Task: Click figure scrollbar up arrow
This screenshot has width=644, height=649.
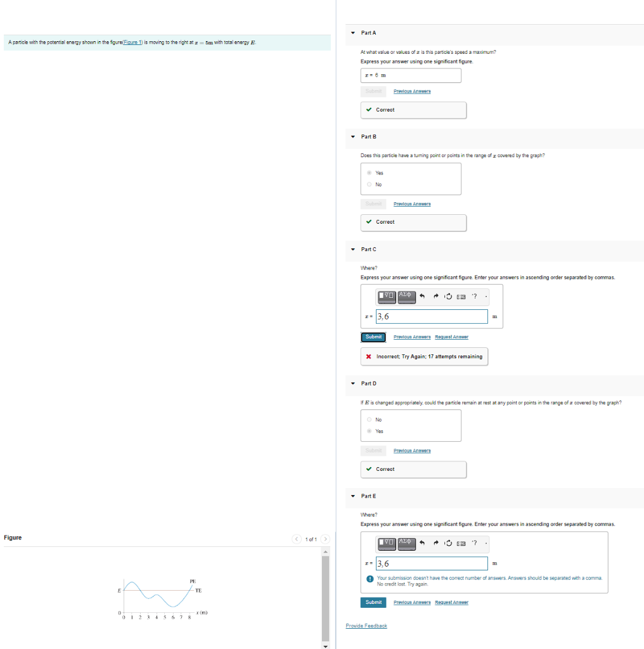Action: coord(326,551)
